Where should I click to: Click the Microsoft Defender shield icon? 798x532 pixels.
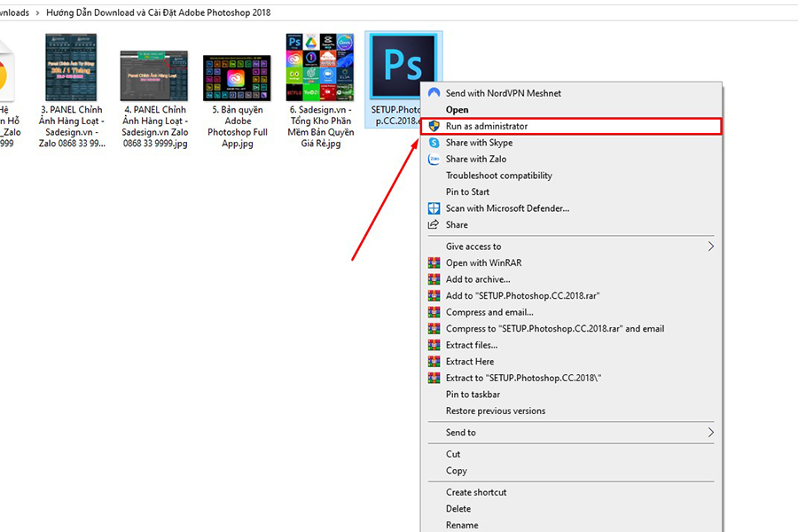434,208
